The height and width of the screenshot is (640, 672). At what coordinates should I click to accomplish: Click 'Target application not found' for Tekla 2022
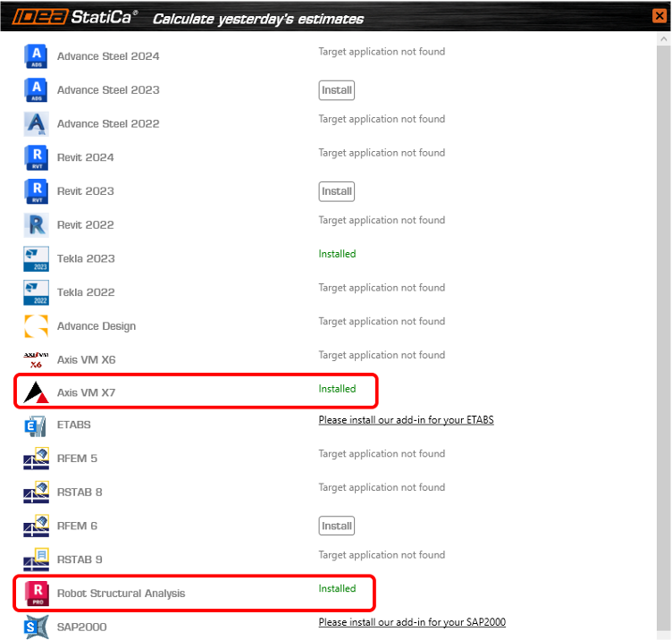382,288
